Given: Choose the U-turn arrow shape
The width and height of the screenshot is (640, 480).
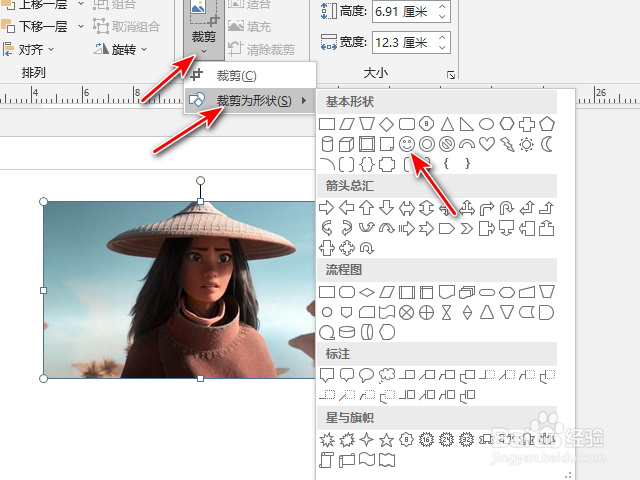Looking at the screenshot, I should pyautogui.click(x=507, y=208).
